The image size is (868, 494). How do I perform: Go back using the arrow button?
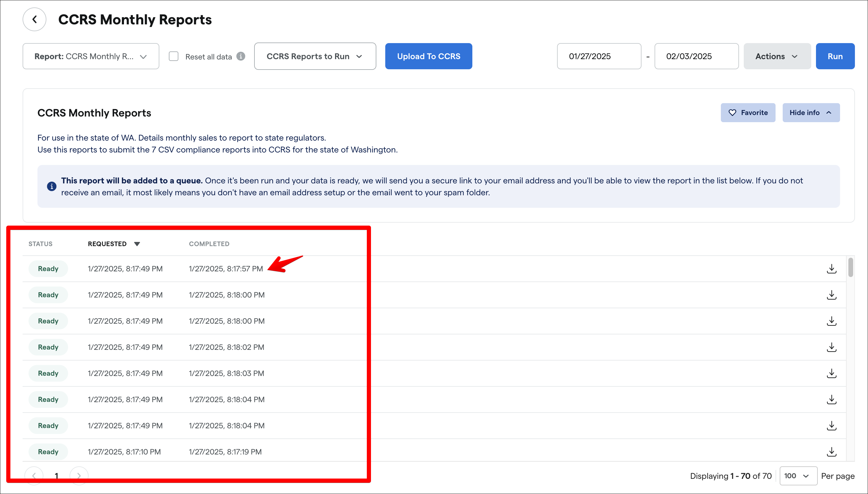[34, 19]
